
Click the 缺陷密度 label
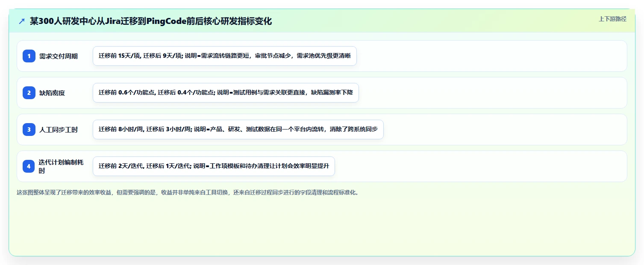tap(52, 93)
